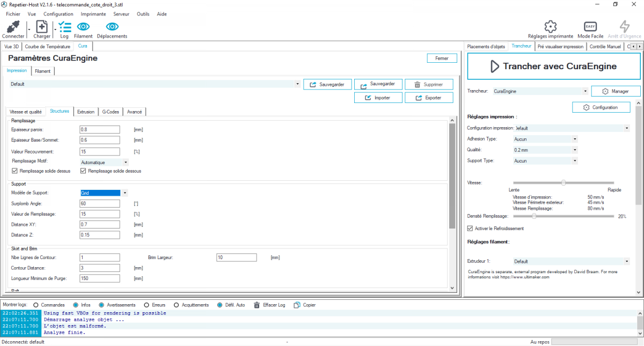Viewport: 644px width, 346px height.
Task: Click the Surplomb Angle input field
Action: [99, 204]
